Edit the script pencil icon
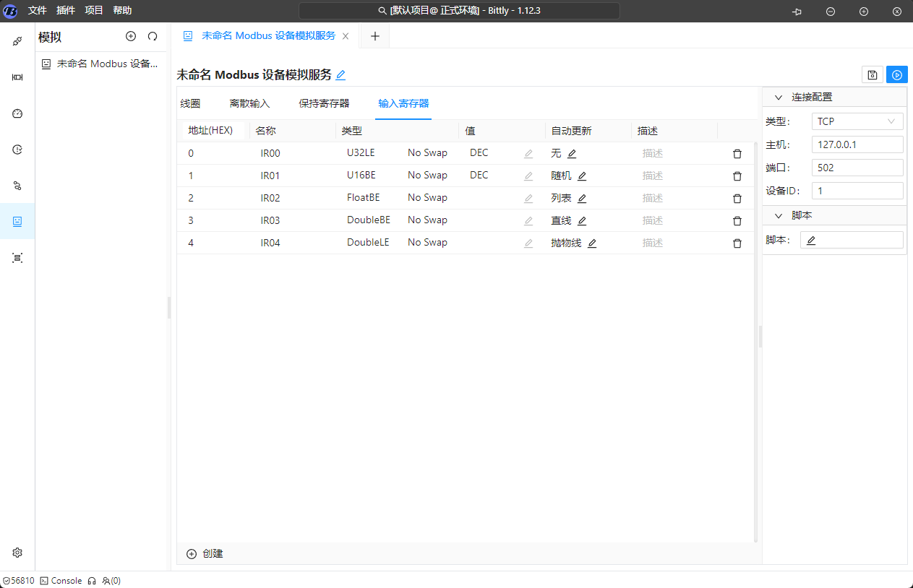 click(x=811, y=241)
